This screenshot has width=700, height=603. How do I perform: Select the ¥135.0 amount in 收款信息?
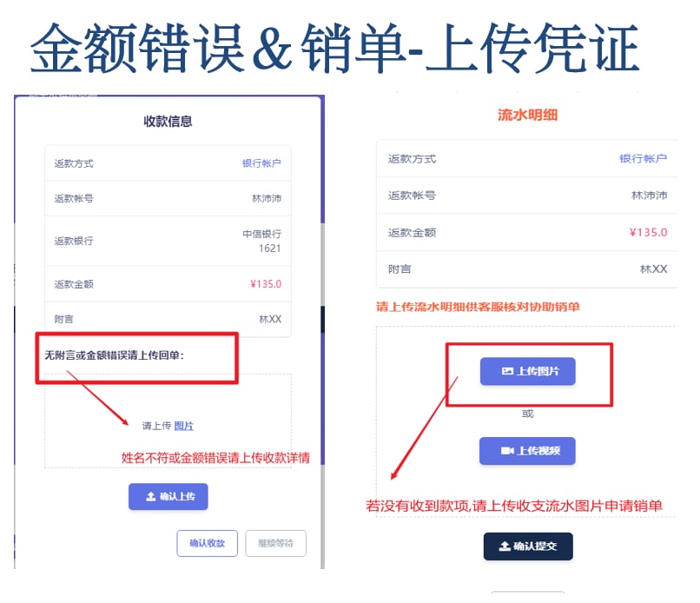click(266, 284)
